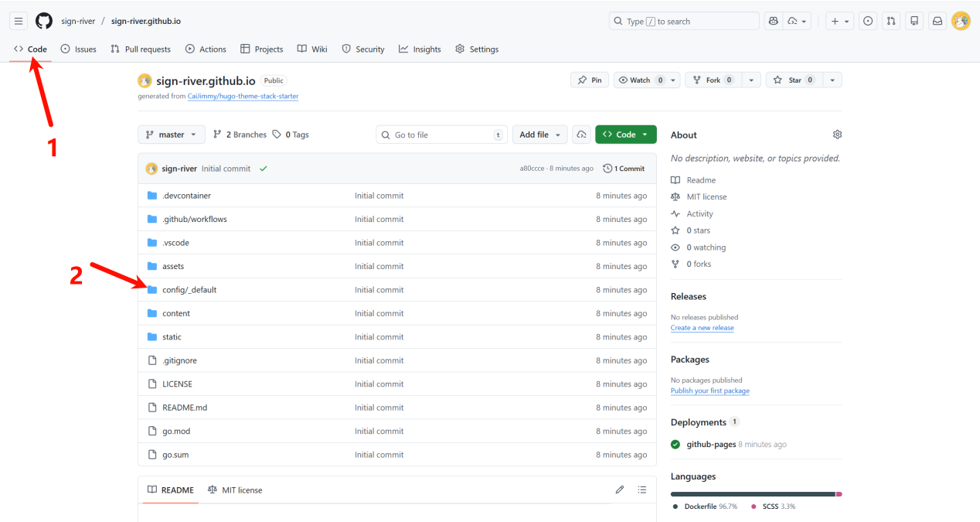Open the .github/workflows folder name

[195, 220]
